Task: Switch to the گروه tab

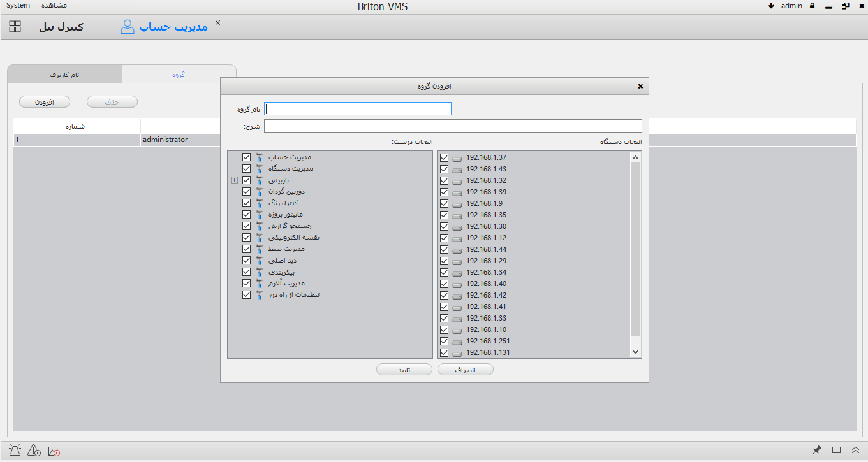Action: point(179,75)
